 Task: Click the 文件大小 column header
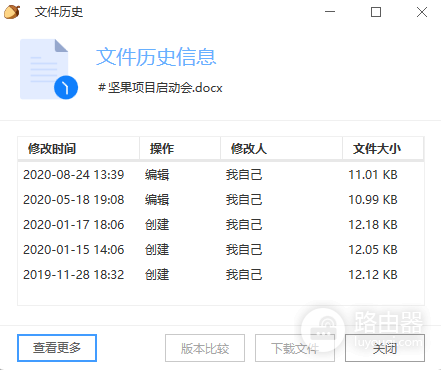(383, 148)
